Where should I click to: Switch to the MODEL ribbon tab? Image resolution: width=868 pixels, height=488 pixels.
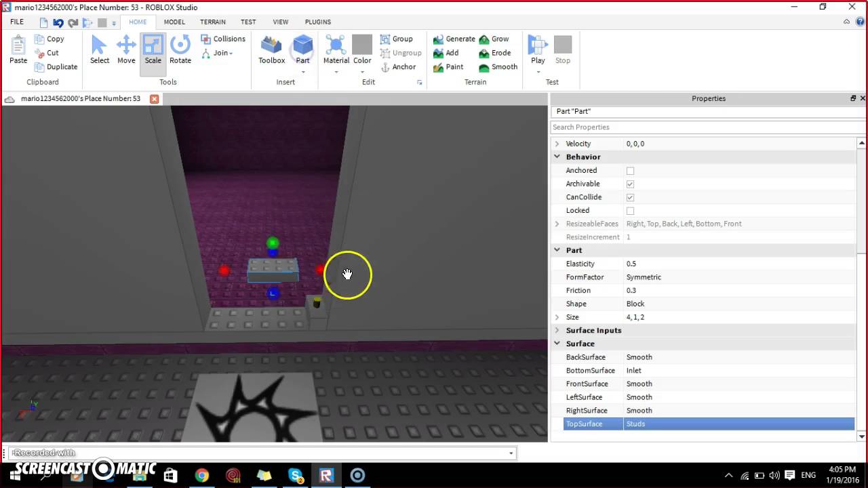[x=174, y=22]
